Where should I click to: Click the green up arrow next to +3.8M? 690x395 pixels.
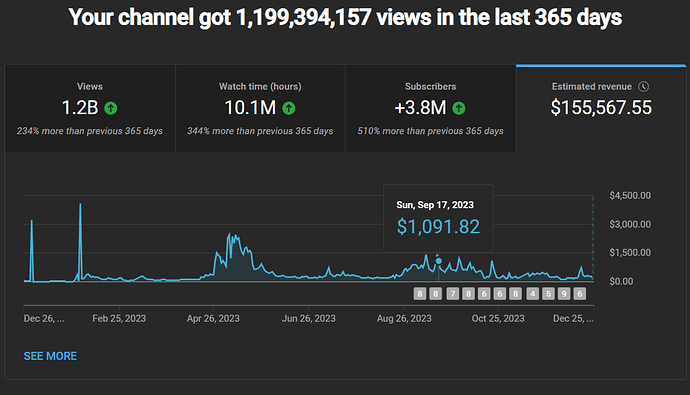[459, 108]
